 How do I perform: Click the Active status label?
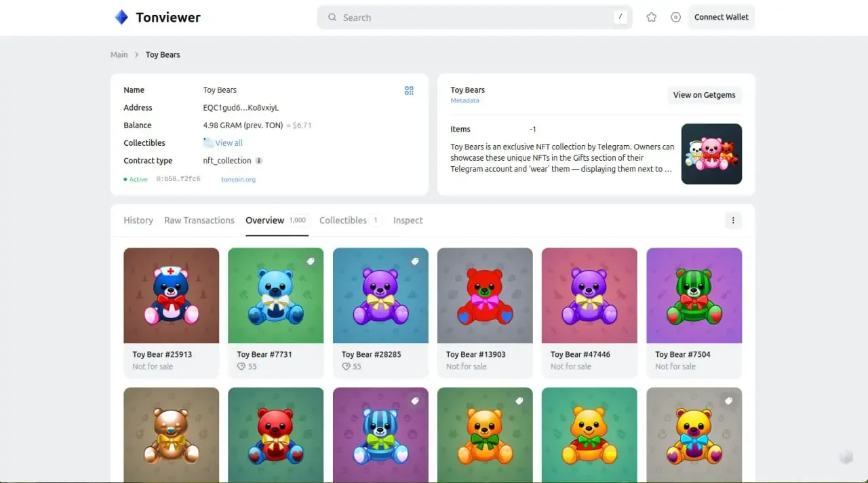[136, 180]
